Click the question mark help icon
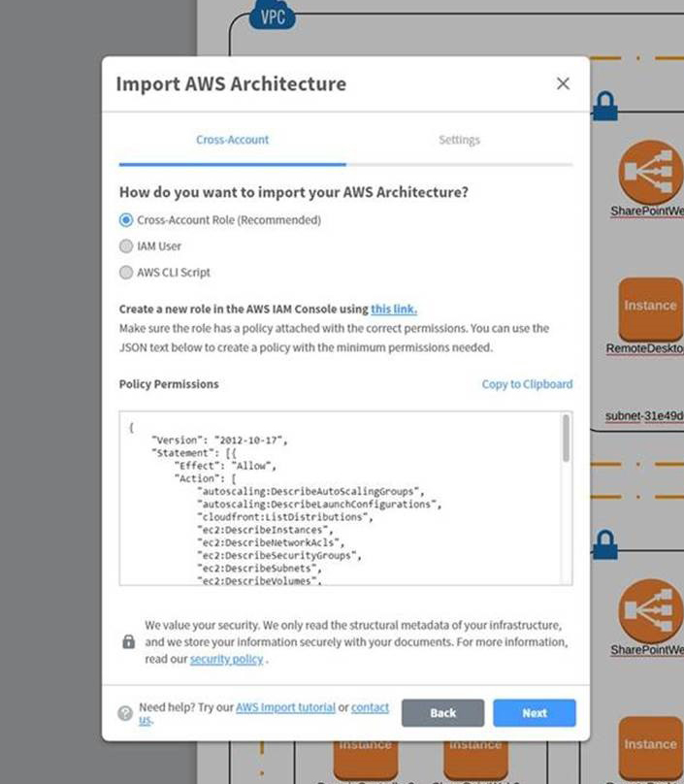The width and height of the screenshot is (684, 784). point(125,713)
